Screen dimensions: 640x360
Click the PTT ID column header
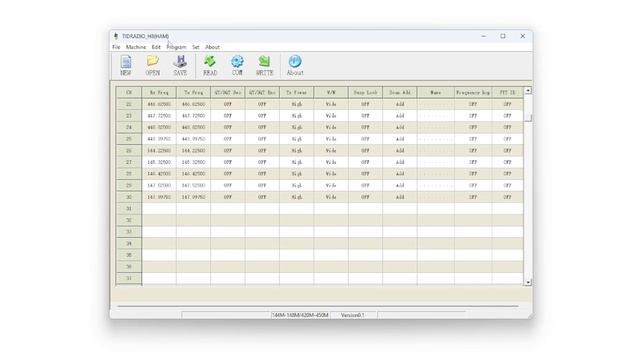coord(507,93)
